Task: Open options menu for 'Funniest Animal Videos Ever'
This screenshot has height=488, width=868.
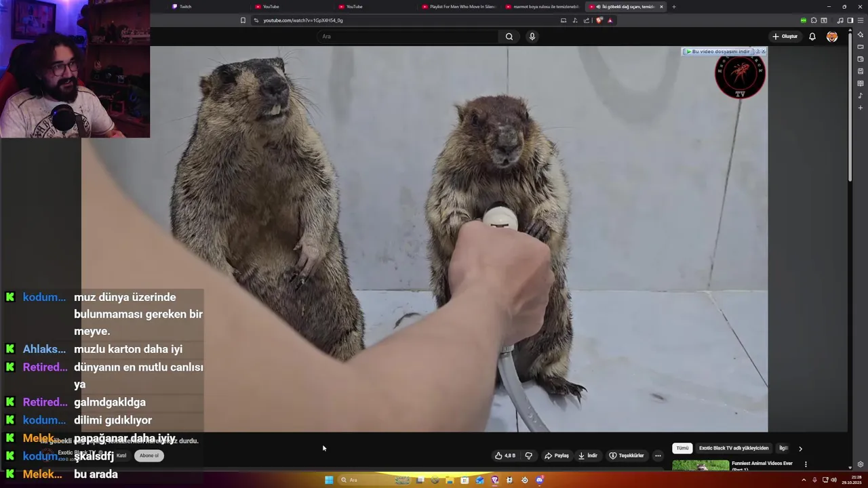Action: (806, 464)
